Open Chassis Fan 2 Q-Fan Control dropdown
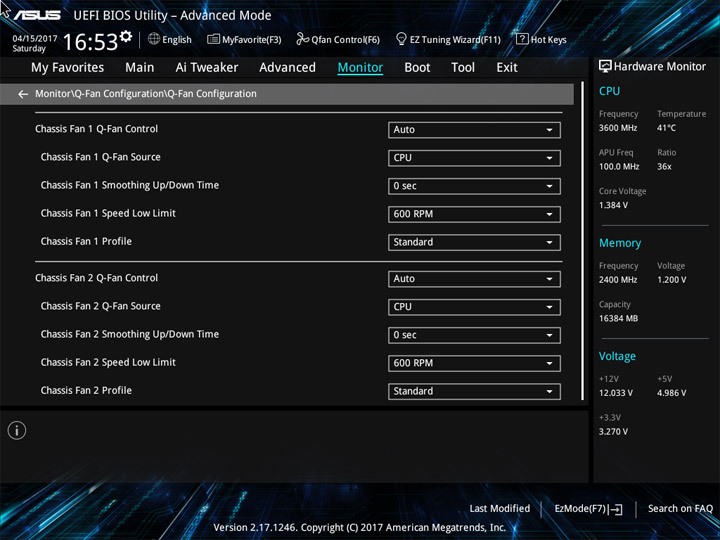 (x=474, y=279)
